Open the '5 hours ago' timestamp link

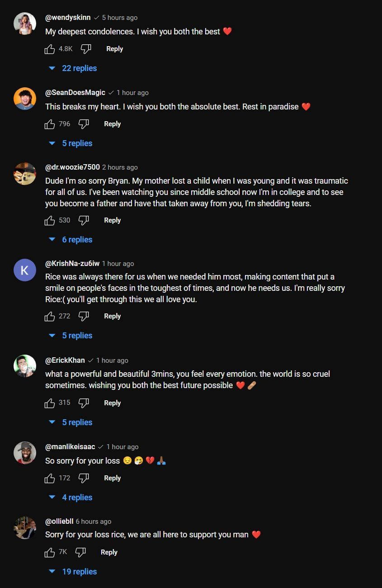(x=120, y=18)
